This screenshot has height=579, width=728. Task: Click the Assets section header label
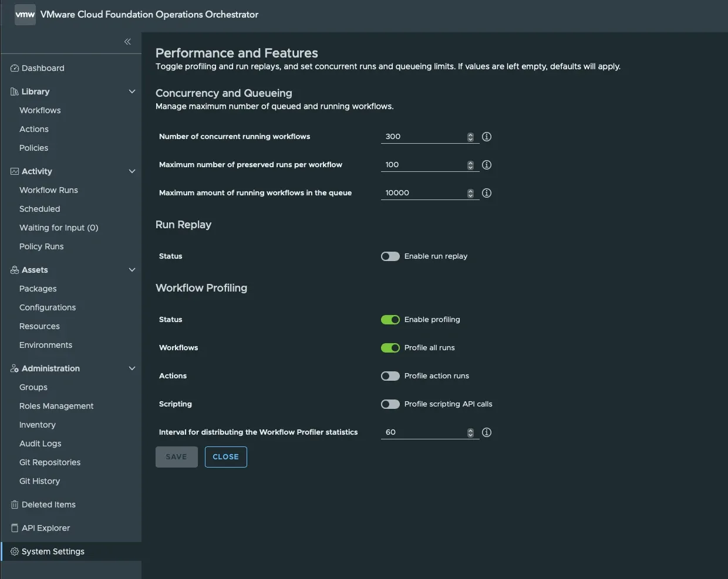(x=35, y=270)
